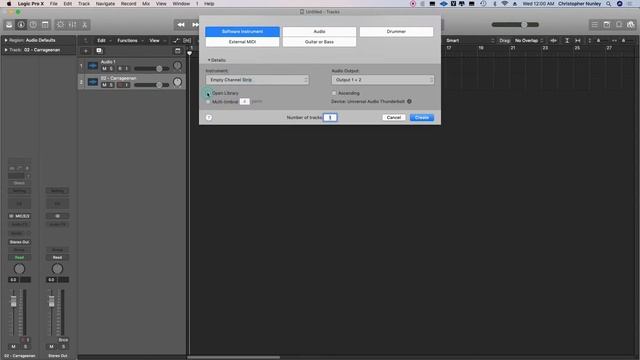Click the 02 - Carrageenan track icon
This screenshot has width=640, height=360.
coord(93,82)
